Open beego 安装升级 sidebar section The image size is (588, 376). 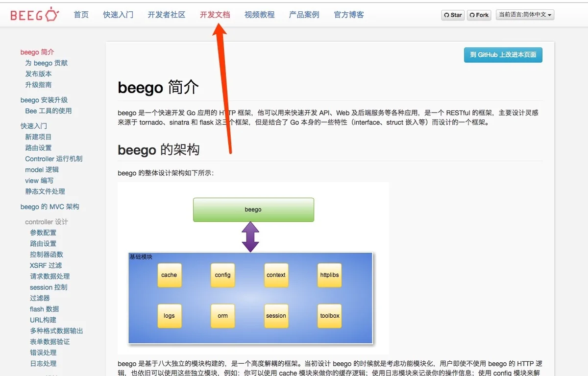(x=44, y=100)
